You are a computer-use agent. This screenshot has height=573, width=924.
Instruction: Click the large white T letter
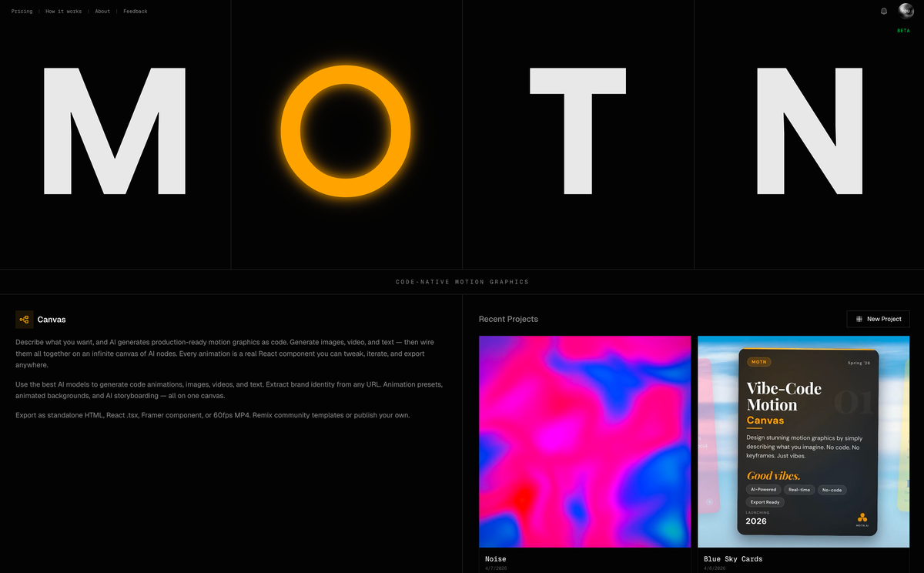pos(577,131)
